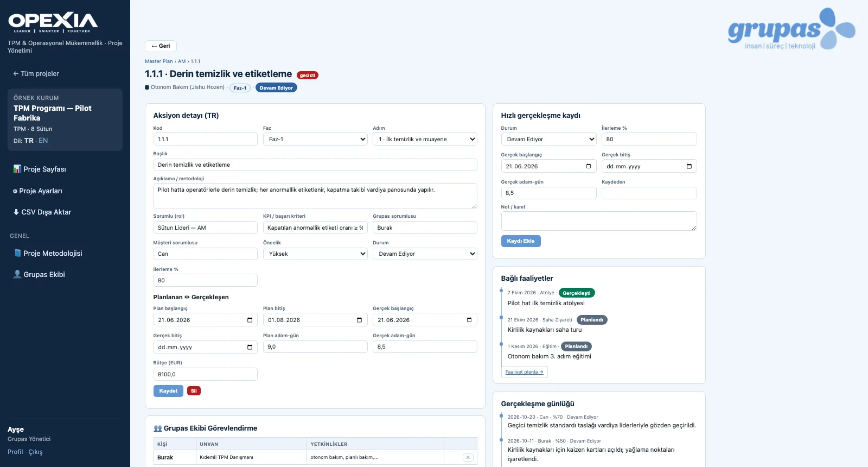Open Grupas Ekibi page
Viewport: 868px width, 467px height.
click(39, 275)
